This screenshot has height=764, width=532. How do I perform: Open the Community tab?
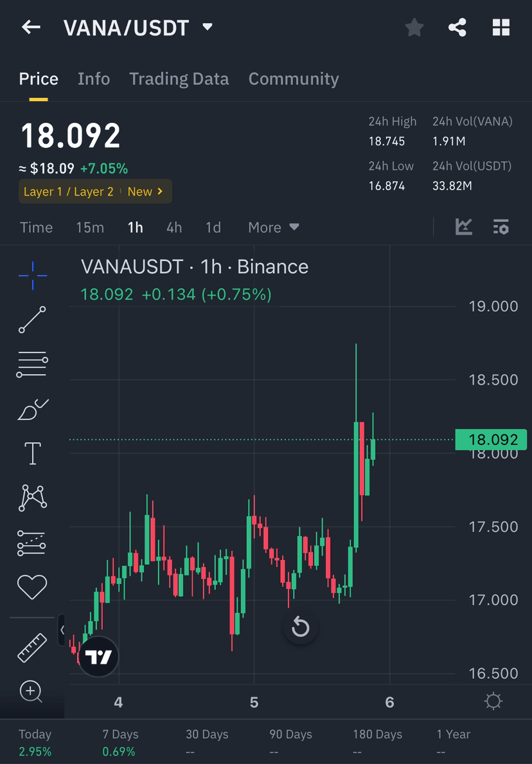[x=294, y=79]
